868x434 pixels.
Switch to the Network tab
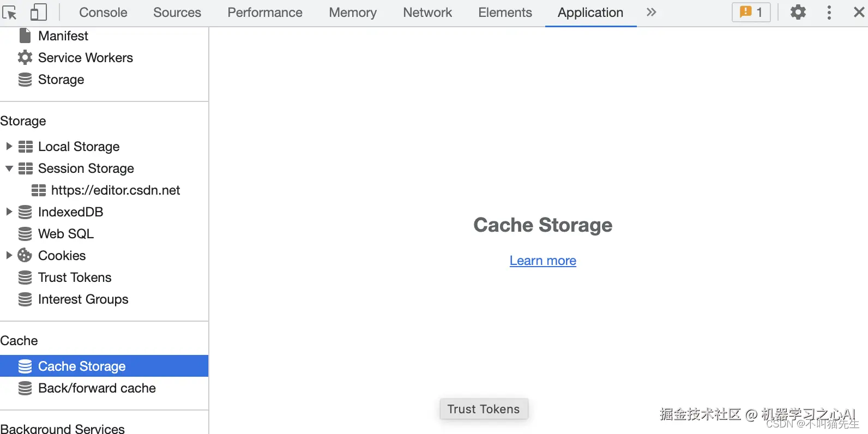point(427,13)
